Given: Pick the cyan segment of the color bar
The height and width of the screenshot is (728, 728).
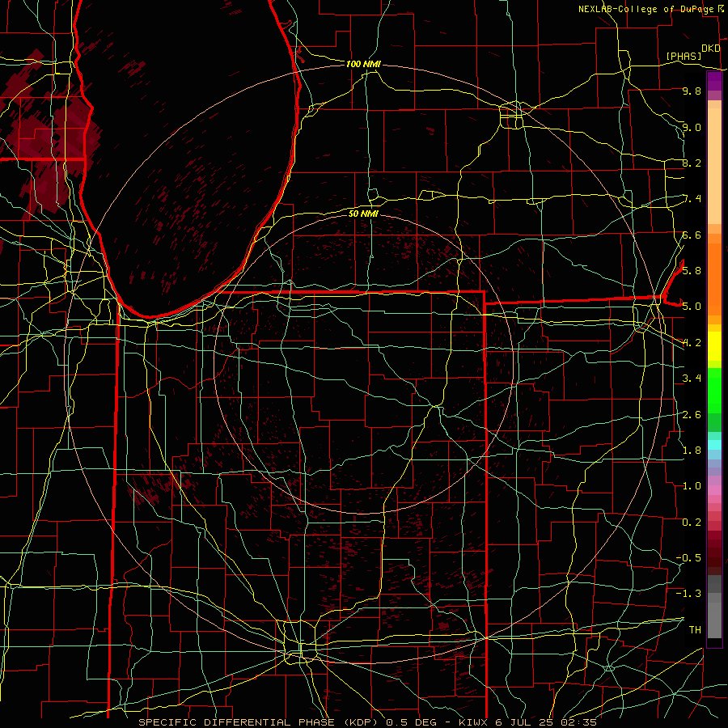Looking at the screenshot, I should (714, 445).
